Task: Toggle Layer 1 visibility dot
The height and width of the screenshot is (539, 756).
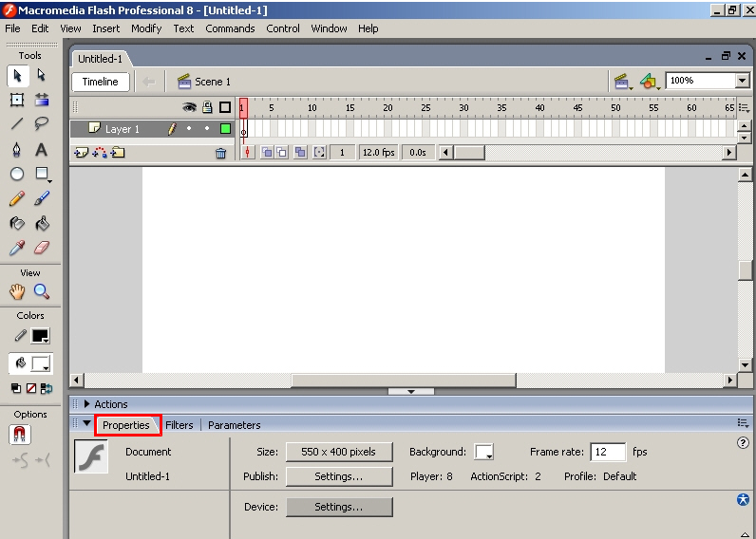Action: [x=189, y=128]
